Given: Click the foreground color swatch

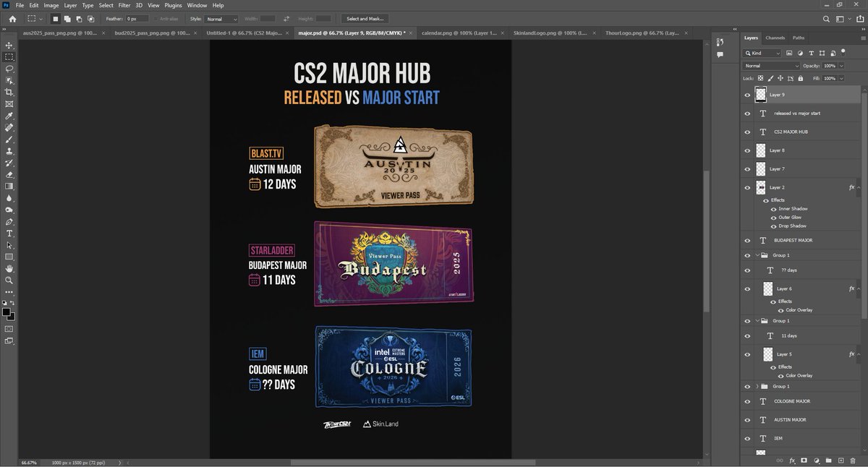Looking at the screenshot, I should pyautogui.click(x=7, y=312).
